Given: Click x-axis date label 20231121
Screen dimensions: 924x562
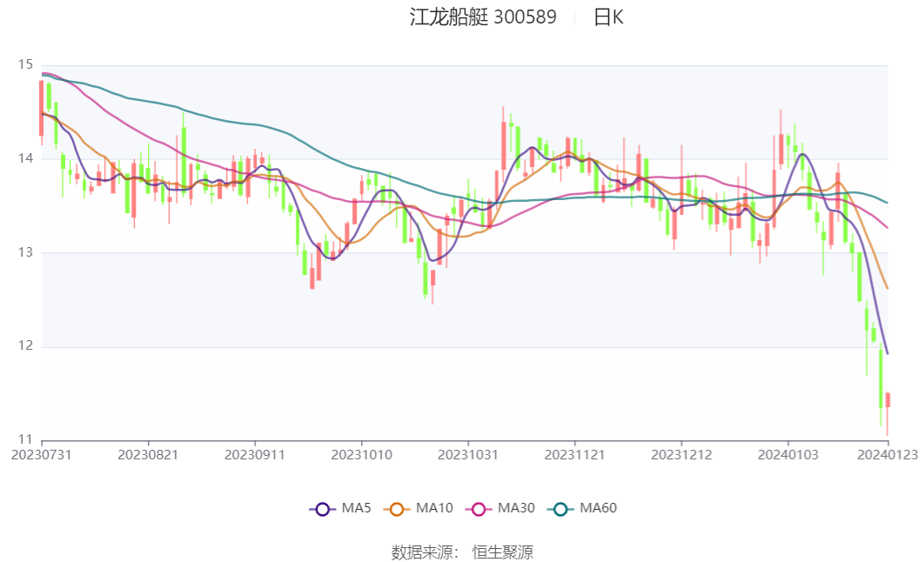Looking at the screenshot, I should pyautogui.click(x=574, y=455).
